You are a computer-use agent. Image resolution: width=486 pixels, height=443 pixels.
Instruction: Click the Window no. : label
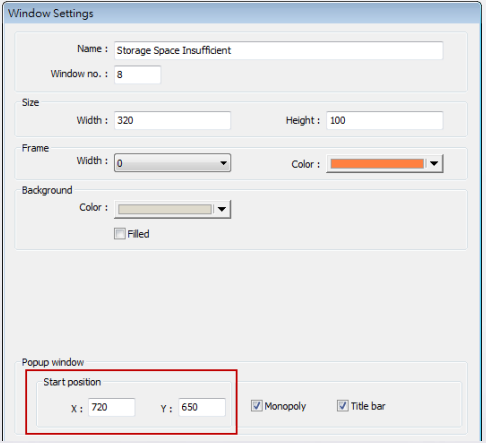coord(79,74)
